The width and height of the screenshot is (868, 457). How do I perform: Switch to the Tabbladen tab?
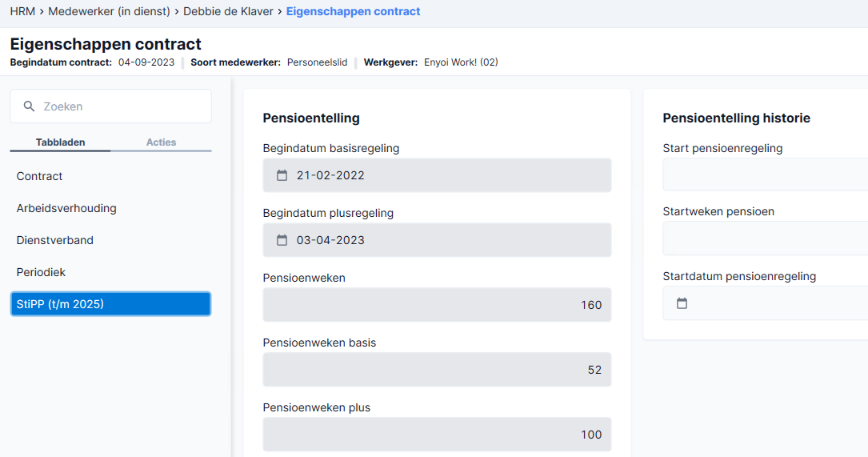(x=60, y=142)
